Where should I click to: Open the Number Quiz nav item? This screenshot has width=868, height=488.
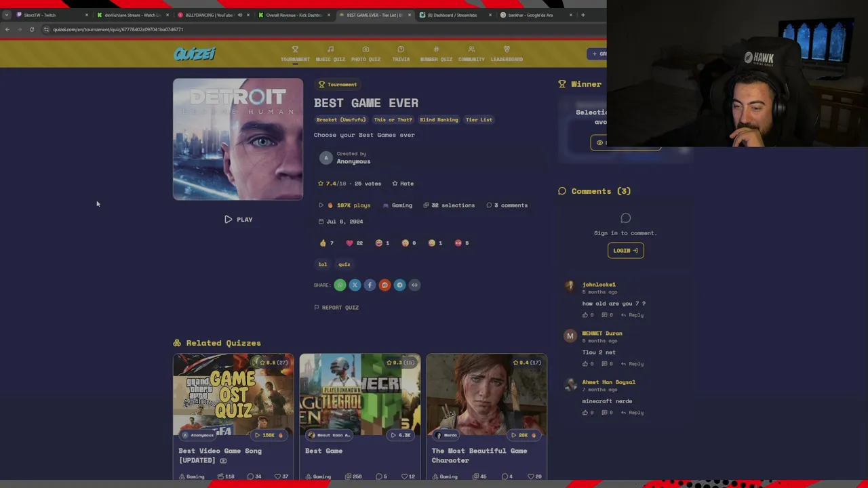pyautogui.click(x=436, y=54)
